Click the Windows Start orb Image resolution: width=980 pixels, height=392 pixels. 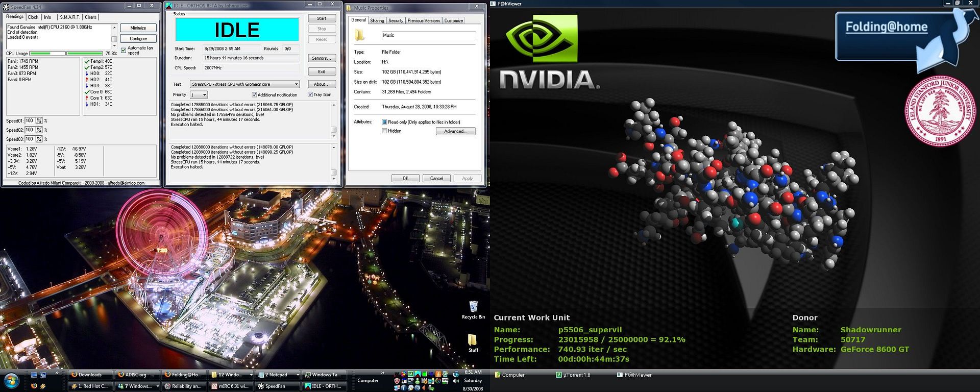tap(11, 380)
